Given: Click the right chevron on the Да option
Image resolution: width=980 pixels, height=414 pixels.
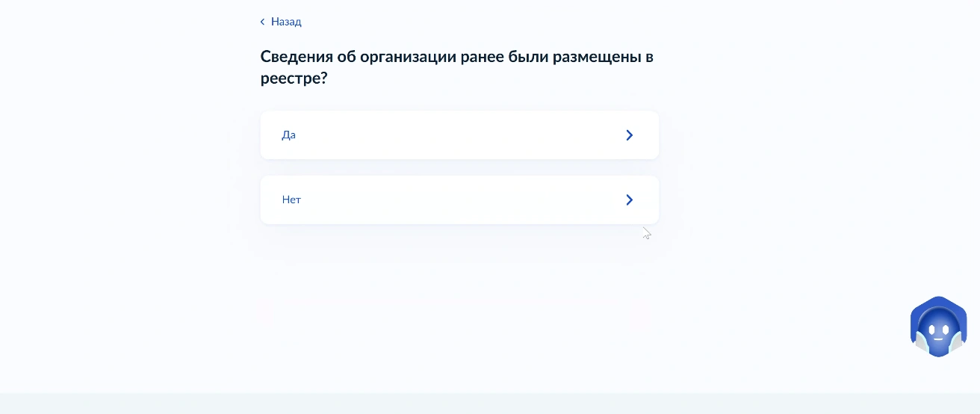Looking at the screenshot, I should [x=629, y=135].
